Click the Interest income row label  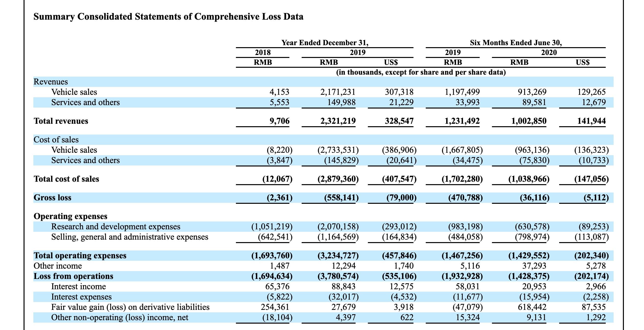(78, 286)
